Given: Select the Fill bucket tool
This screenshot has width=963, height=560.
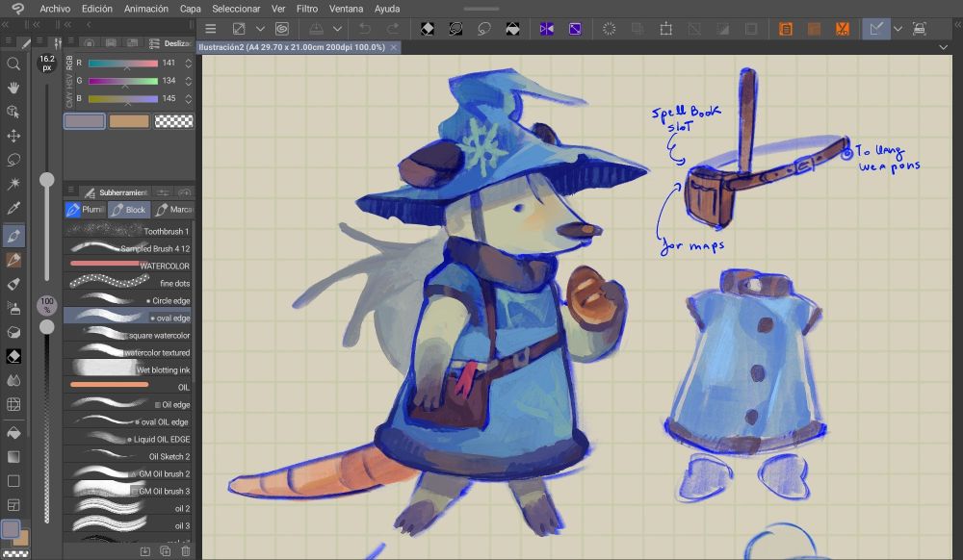Looking at the screenshot, I should tap(13, 432).
